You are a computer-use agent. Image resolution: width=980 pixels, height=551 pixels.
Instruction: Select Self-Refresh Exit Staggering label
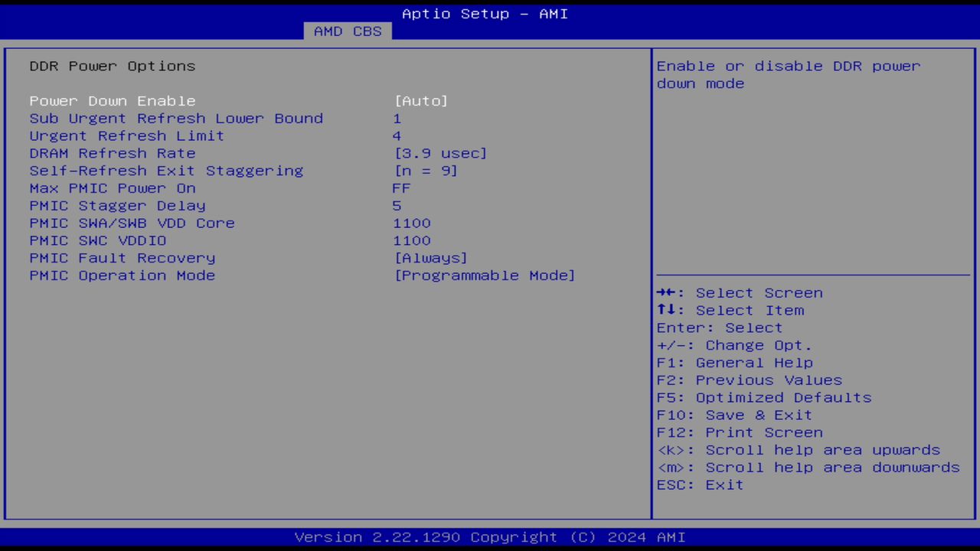tap(166, 171)
